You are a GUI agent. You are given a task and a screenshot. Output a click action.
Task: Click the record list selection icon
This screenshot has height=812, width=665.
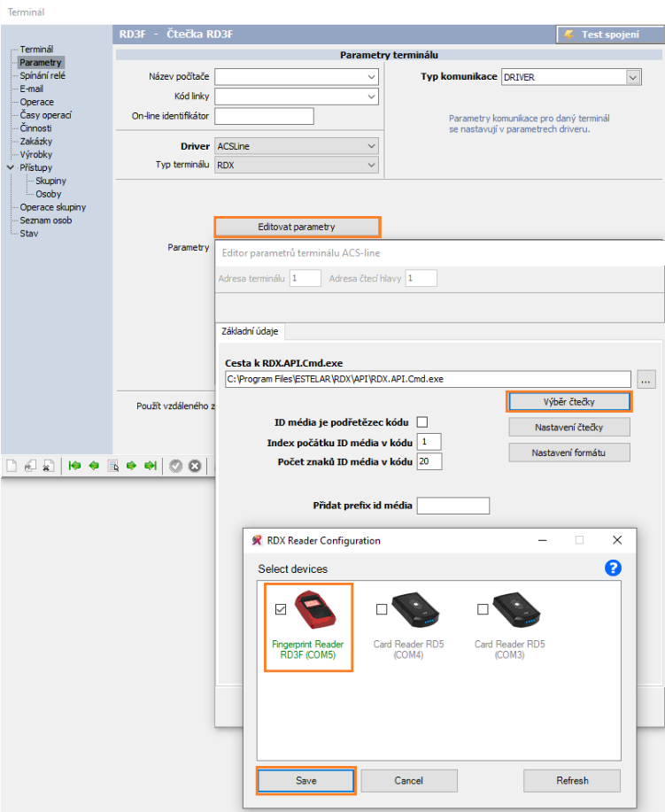click(x=112, y=466)
